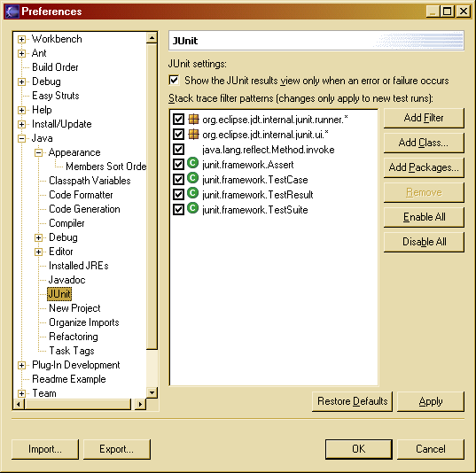Uncheck the junit.framework.TestSuite filter checkbox
Viewport: 476px width, 473px height.
pos(178,209)
